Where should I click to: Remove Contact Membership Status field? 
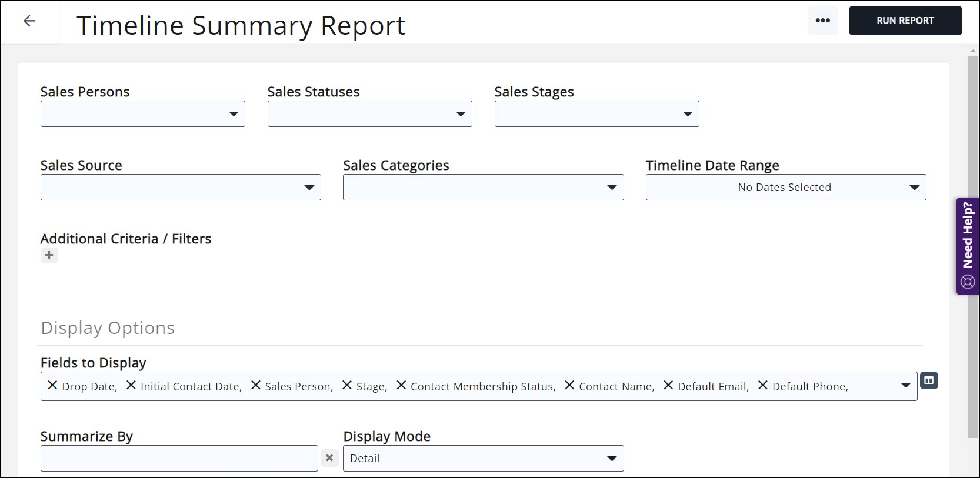401,386
